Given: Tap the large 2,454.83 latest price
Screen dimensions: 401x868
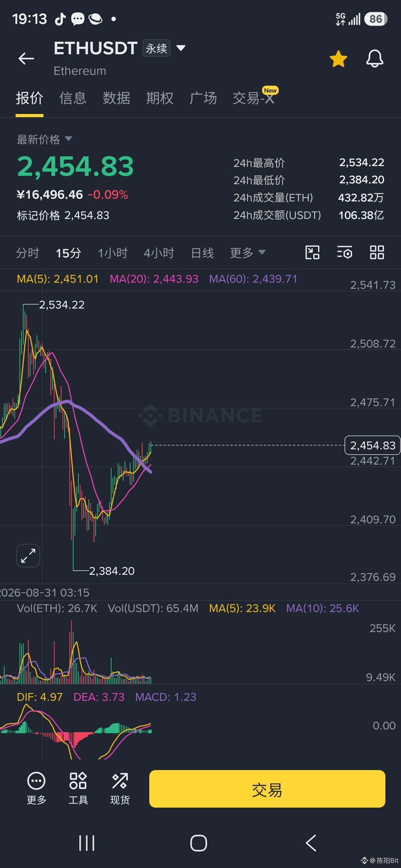Looking at the screenshot, I should point(75,166).
